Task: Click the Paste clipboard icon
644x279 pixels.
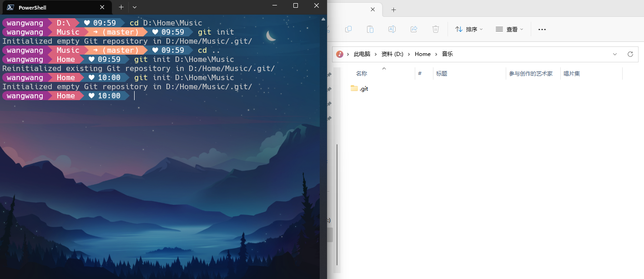Action: point(370,29)
